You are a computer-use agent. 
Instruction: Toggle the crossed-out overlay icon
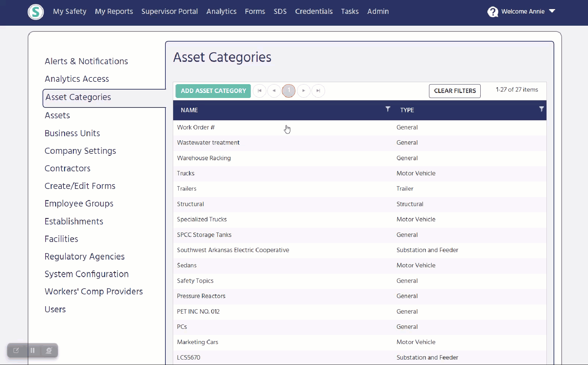[49, 350]
